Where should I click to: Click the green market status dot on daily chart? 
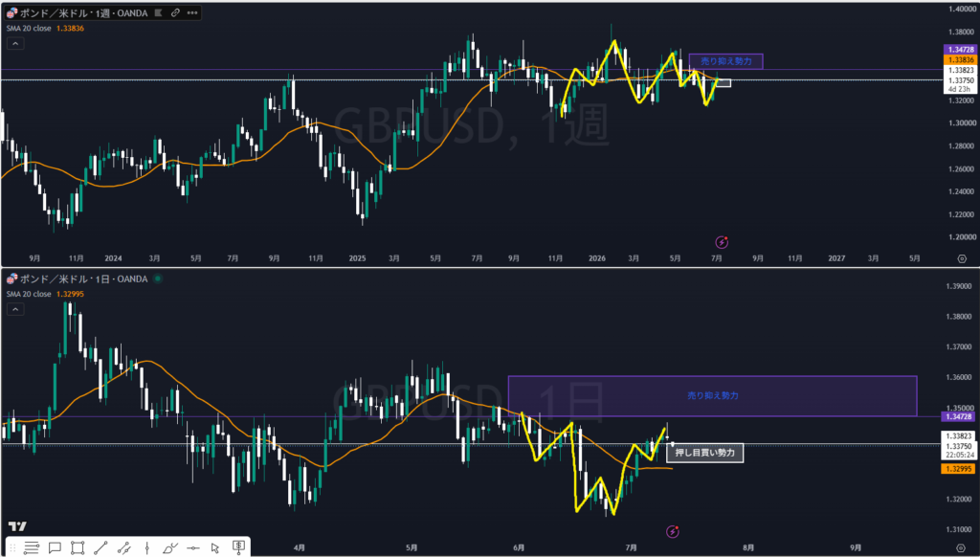158,278
